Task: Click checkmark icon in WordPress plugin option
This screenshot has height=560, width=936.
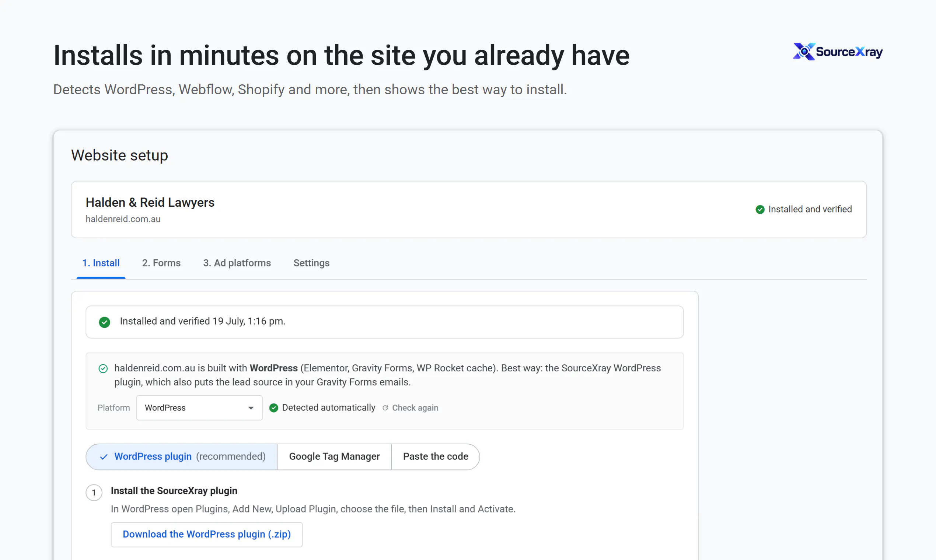Action: pyautogui.click(x=104, y=456)
